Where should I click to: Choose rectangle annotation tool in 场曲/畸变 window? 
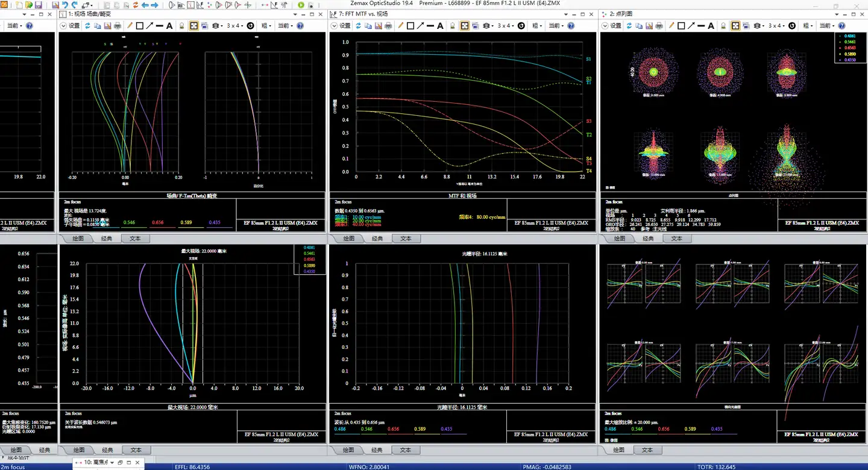coord(140,26)
